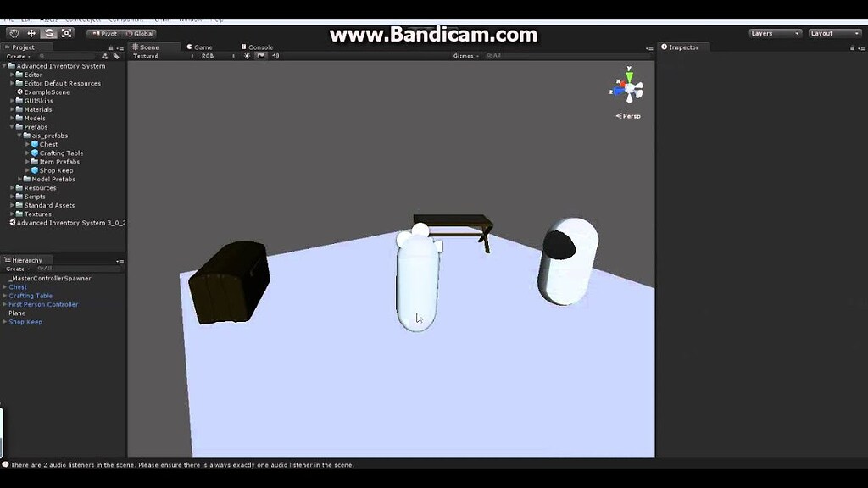Select the Hand tool in the toolbar
Viewport: 868px width, 488px height.
tap(14, 33)
